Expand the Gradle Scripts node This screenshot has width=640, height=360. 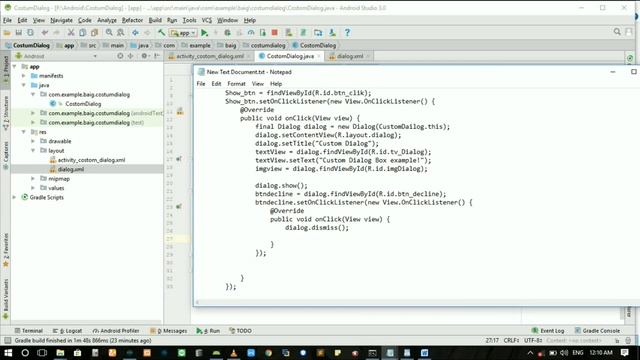pos(15,197)
